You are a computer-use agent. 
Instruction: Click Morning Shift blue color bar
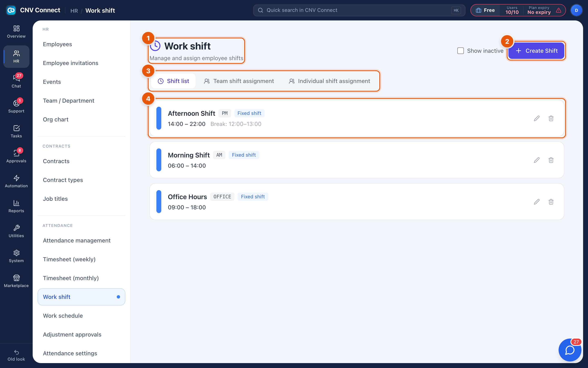pos(159,160)
